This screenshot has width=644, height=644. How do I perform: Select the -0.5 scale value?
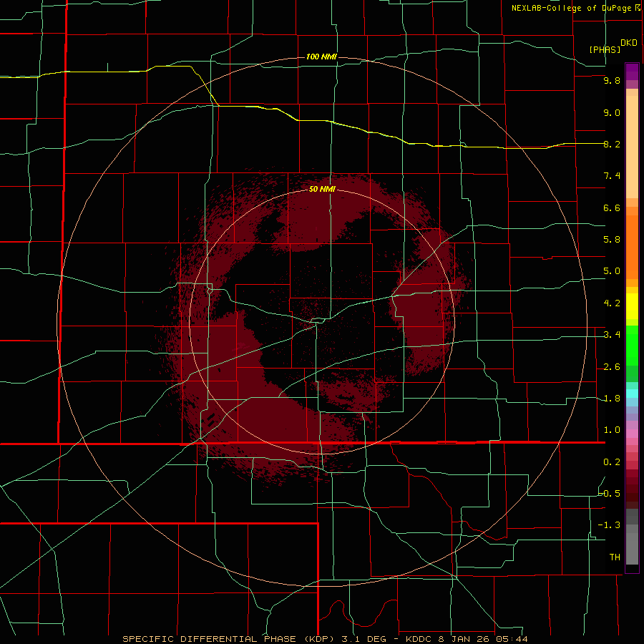point(609,493)
